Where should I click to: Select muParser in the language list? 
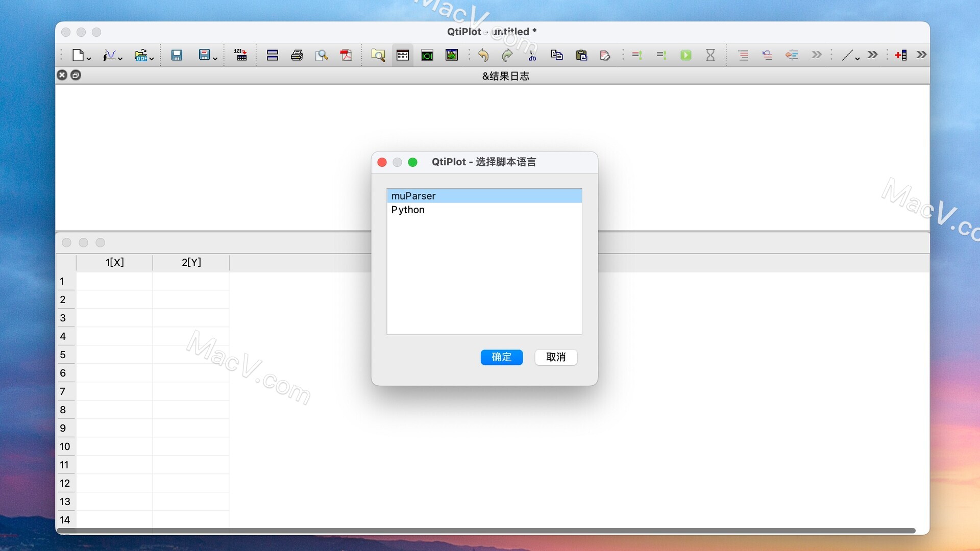[413, 195]
